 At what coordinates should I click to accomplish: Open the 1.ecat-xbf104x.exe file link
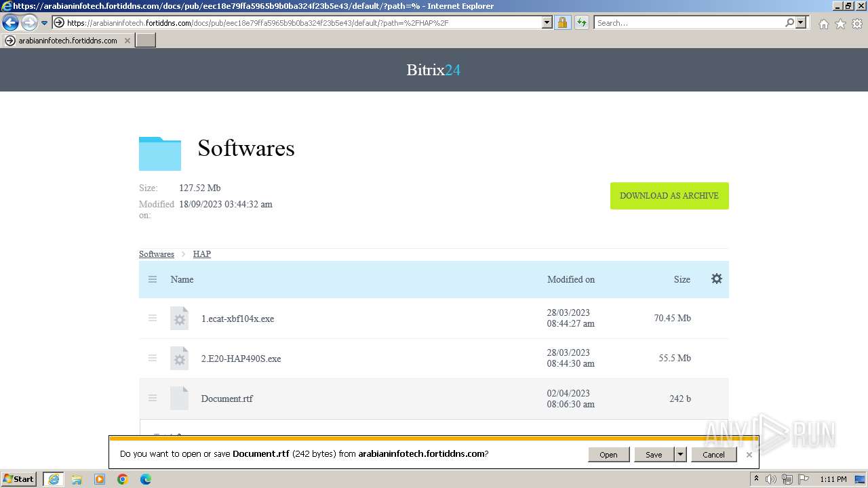[237, 319]
